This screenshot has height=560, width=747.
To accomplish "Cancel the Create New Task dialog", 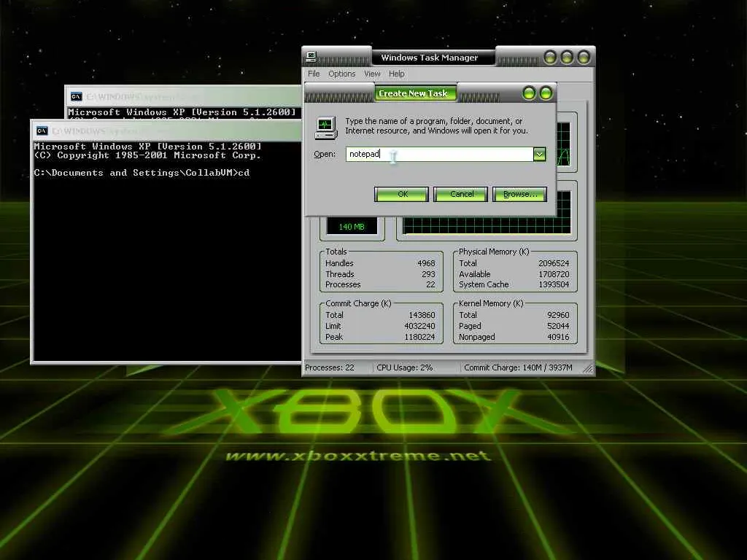I will tap(461, 194).
